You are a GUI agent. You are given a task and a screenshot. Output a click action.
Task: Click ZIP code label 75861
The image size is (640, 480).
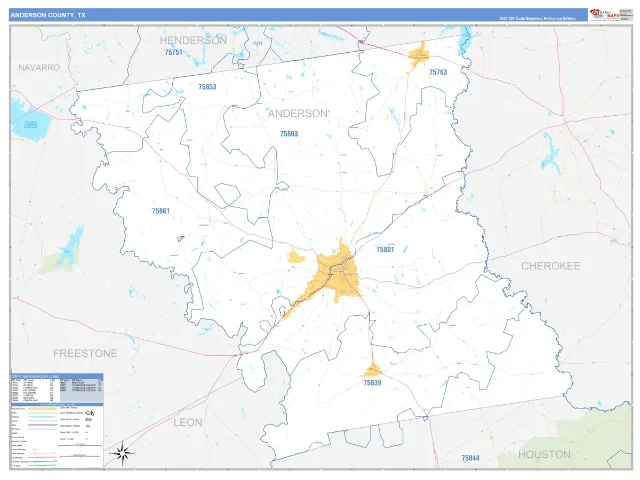point(161,211)
